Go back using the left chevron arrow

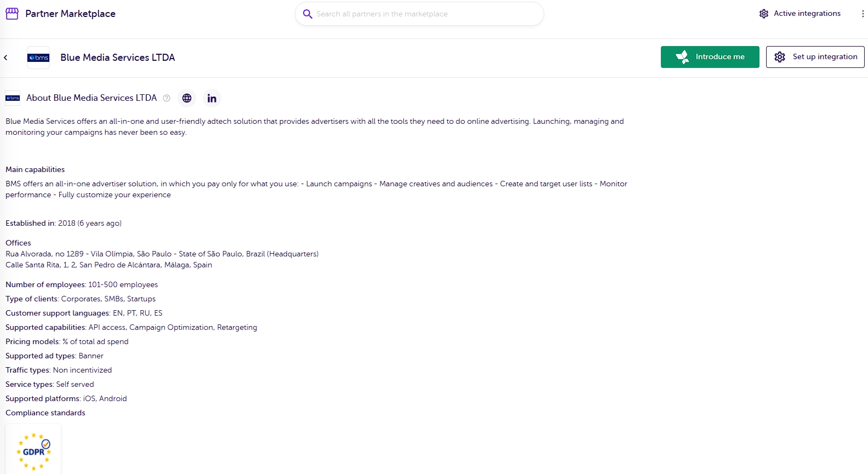6,58
